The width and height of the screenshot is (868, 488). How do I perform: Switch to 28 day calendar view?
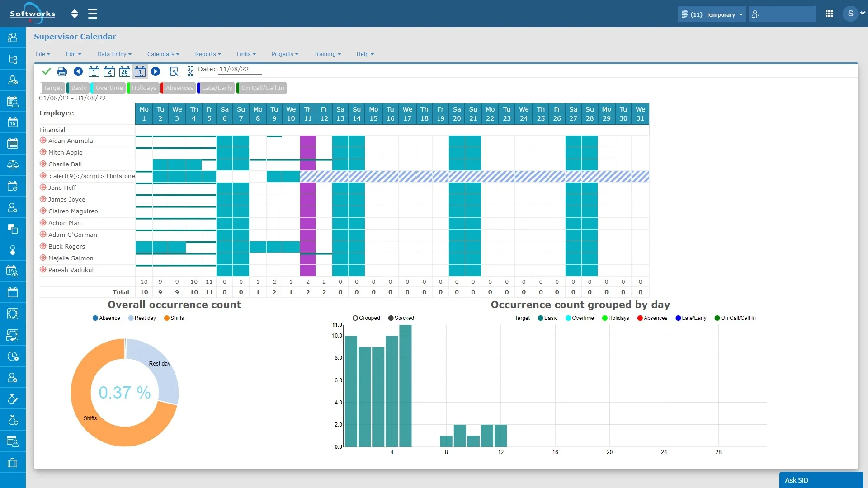pos(125,71)
